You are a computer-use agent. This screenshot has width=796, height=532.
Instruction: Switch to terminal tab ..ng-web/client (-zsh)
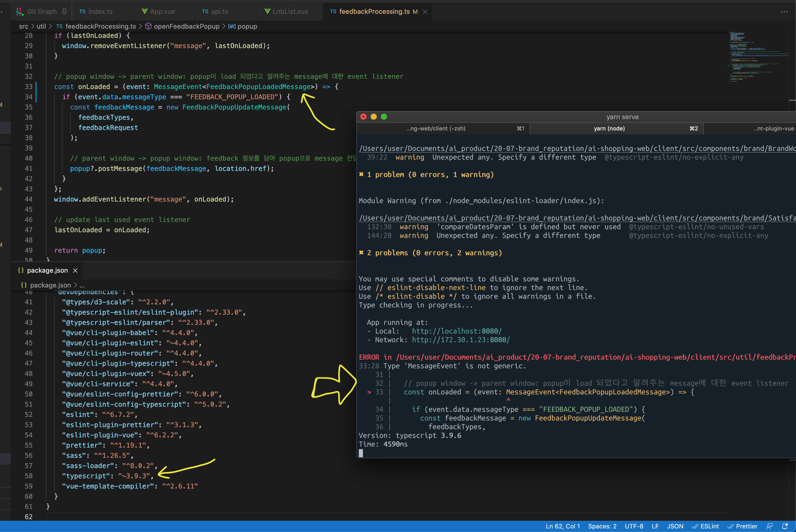pyautogui.click(x=436, y=129)
